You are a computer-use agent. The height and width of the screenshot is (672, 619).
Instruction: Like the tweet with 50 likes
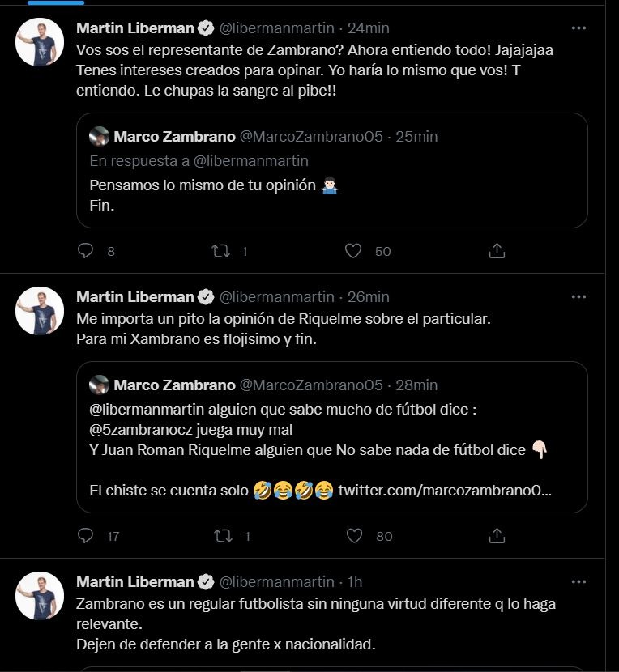[x=353, y=251]
